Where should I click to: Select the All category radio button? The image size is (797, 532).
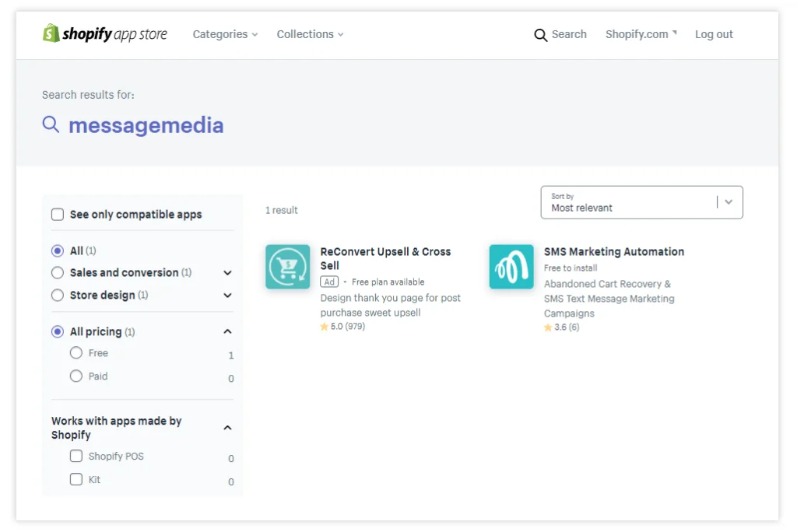tap(58, 251)
